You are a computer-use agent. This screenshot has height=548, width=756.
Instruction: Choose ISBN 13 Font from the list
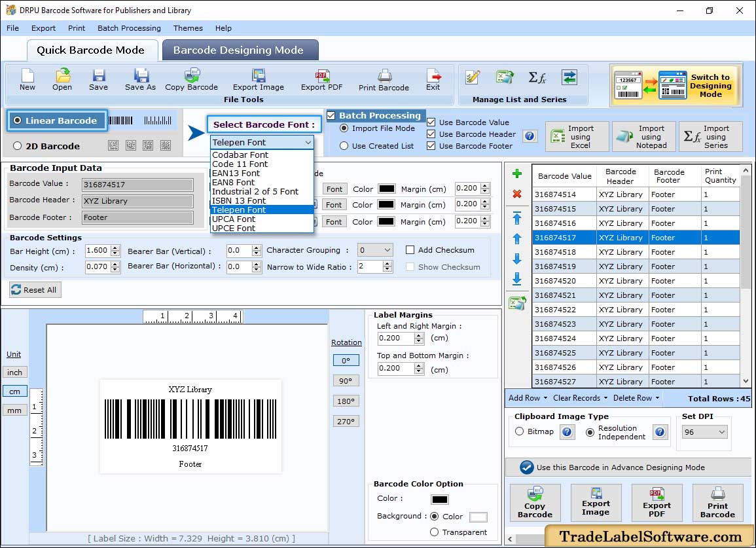[x=239, y=201]
